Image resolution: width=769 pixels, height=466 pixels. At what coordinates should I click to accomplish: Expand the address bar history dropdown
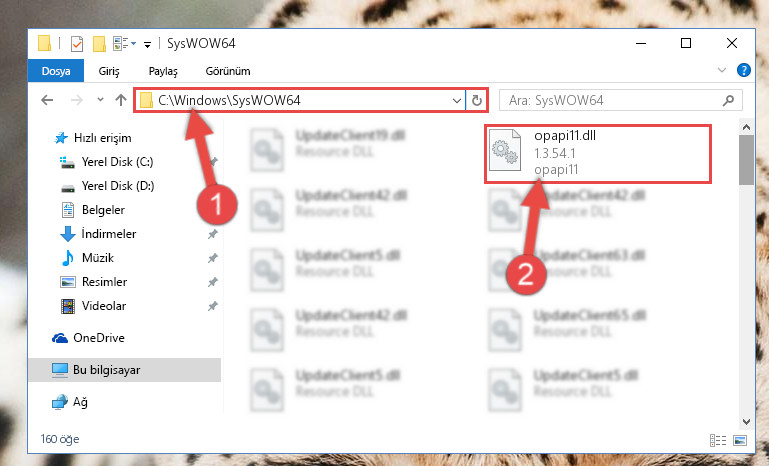pyautogui.click(x=457, y=101)
